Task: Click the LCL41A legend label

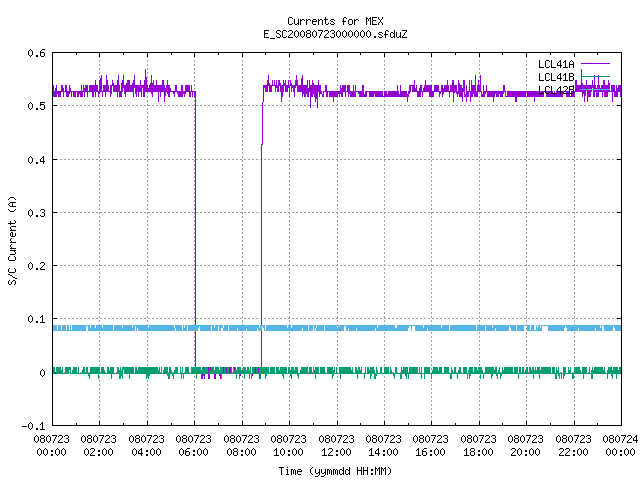Action: click(556, 64)
